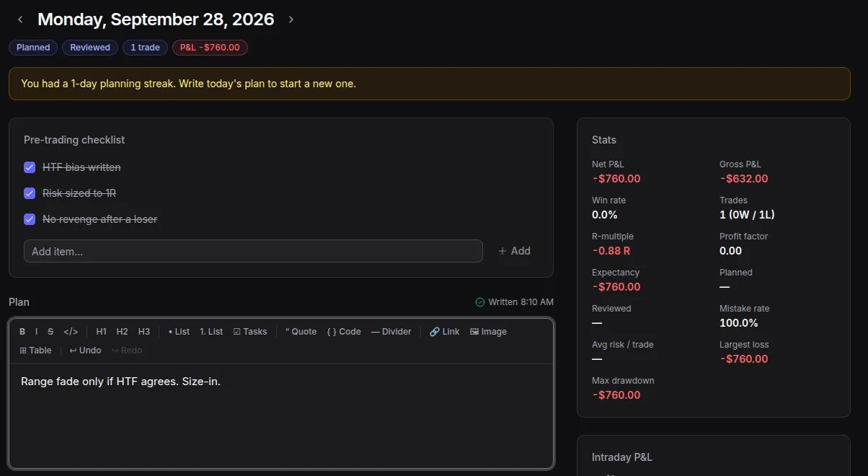Toggle italic formatting in plan editor
868x476 pixels.
[x=36, y=332]
